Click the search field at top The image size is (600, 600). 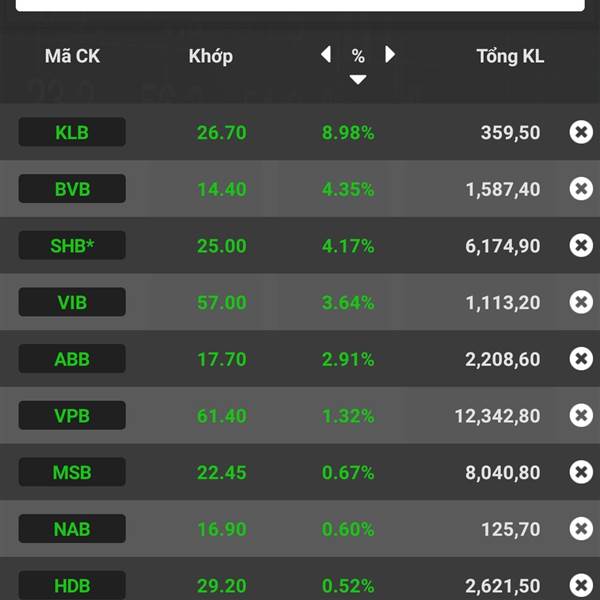(x=300, y=5)
